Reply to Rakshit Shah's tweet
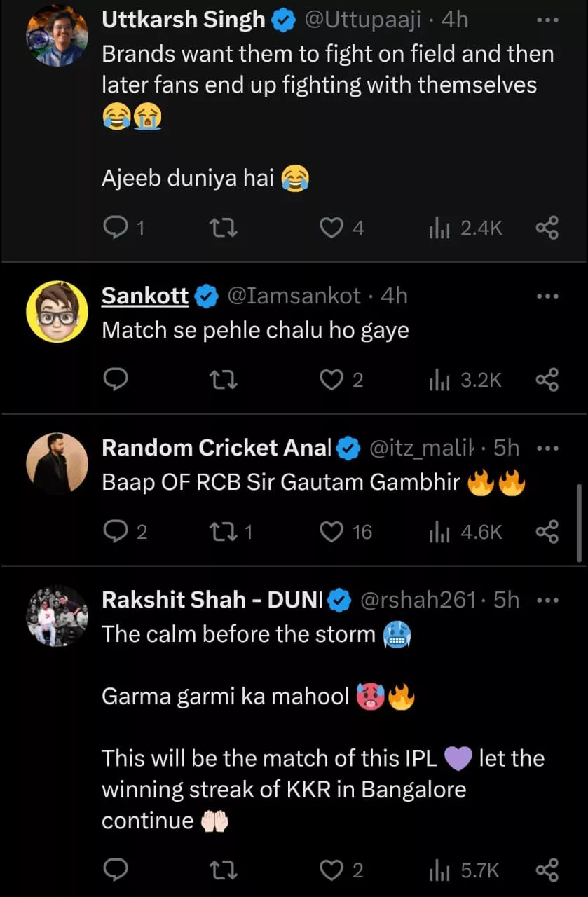 pos(115,870)
